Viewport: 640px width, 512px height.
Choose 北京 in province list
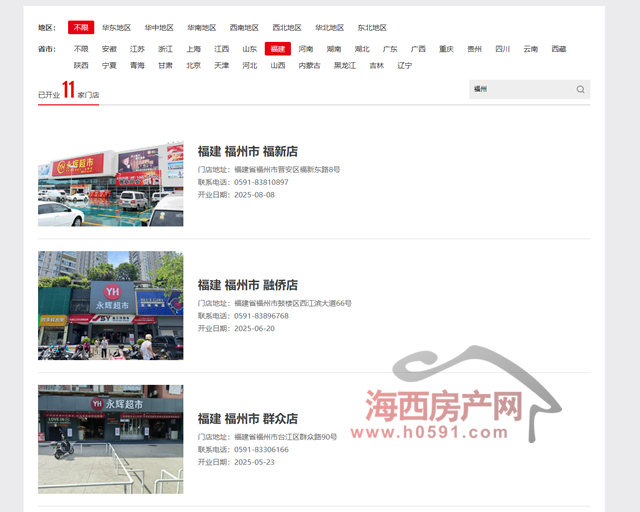pyautogui.click(x=193, y=65)
